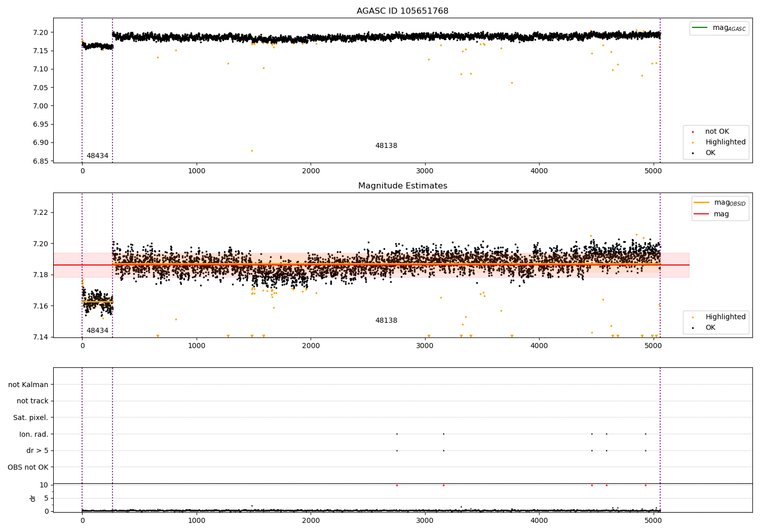Click y-tick 7.22 on Magnitude Estimates plot
760x532 pixels.
[41, 212]
